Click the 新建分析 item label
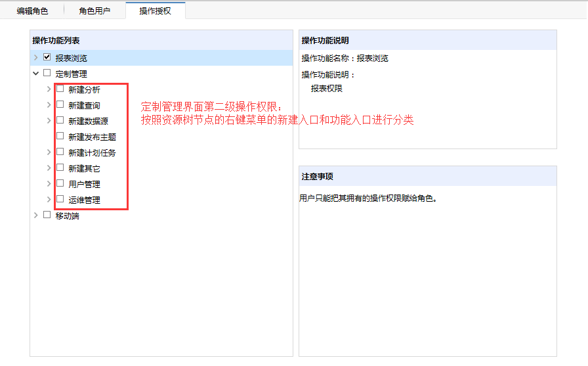Image resolution: width=588 pixels, height=366 pixels. [x=85, y=90]
